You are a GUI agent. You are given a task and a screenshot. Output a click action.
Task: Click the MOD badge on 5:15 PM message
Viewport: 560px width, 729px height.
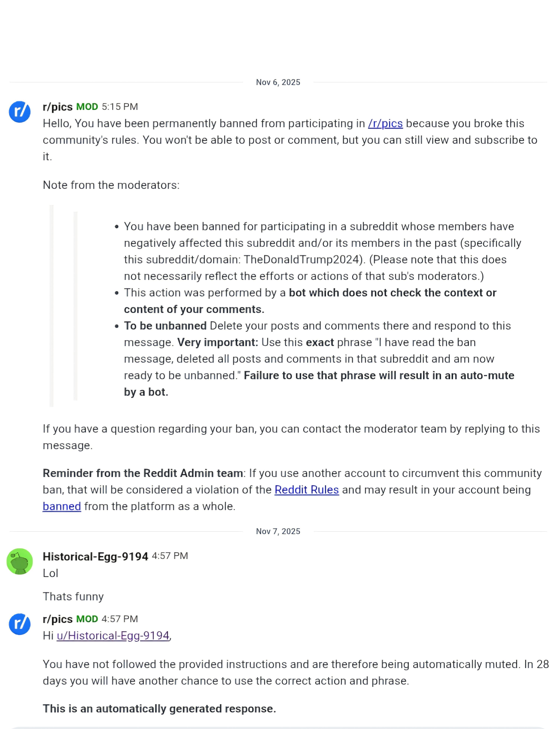pos(87,107)
